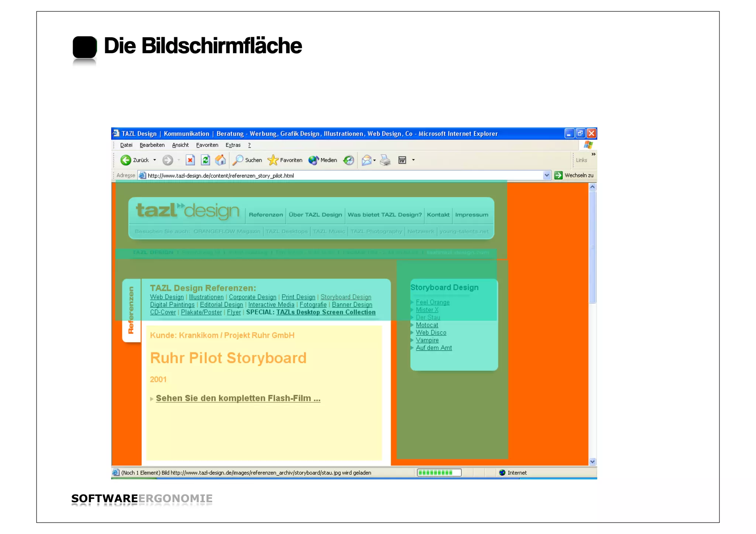Click the Edit with Word icon
The width and height of the screenshot is (756, 534).
click(402, 160)
